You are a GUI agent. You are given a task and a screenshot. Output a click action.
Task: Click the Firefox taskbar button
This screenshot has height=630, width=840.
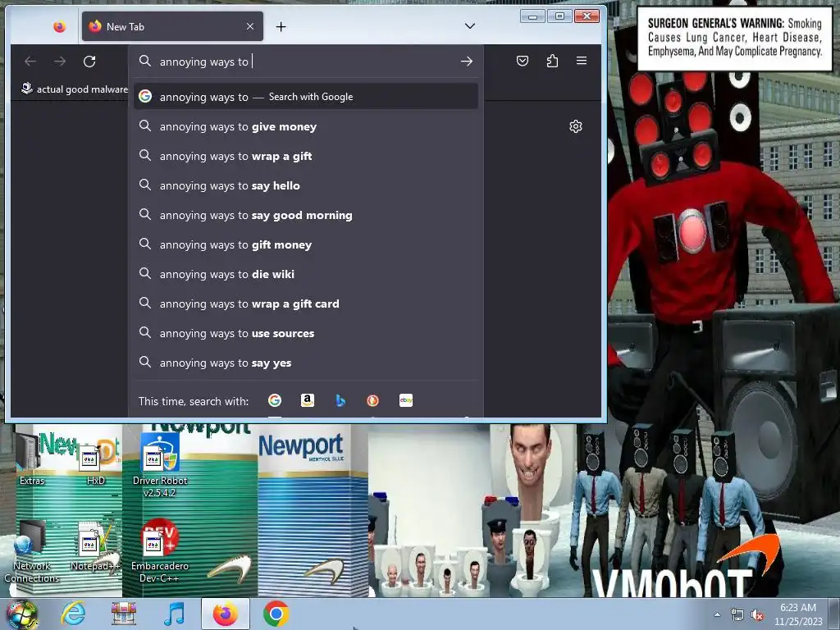tap(226, 614)
